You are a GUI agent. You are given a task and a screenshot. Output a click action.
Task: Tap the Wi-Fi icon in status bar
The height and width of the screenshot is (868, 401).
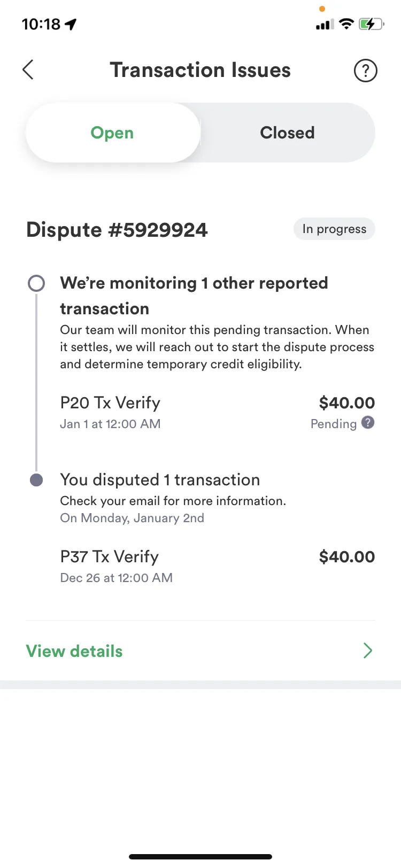click(x=347, y=24)
